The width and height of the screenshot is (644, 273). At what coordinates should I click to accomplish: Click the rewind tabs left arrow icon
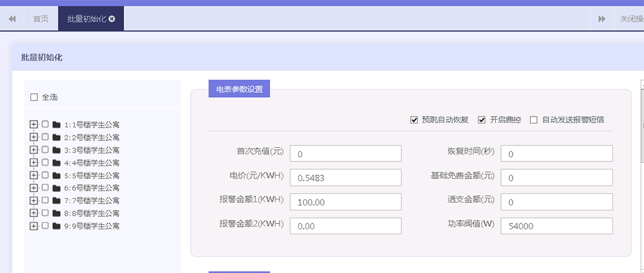(x=12, y=19)
